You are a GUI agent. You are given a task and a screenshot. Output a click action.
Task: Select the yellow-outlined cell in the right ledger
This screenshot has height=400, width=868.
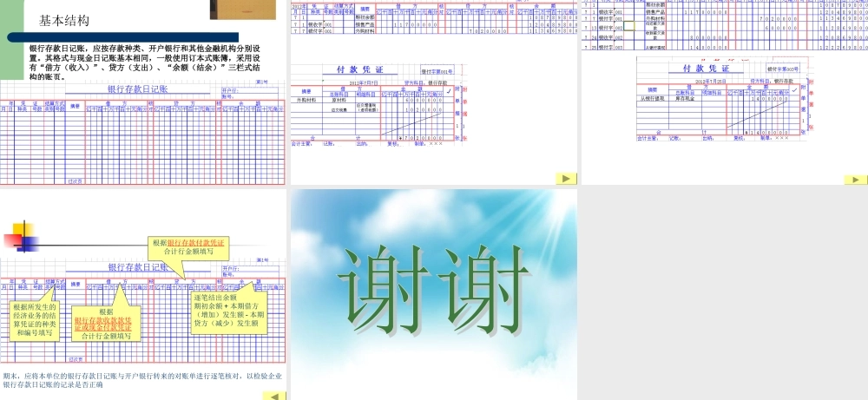630,25
